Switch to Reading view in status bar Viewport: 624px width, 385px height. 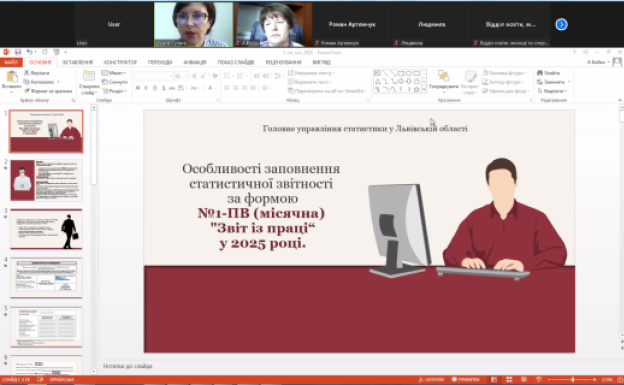[524, 379]
